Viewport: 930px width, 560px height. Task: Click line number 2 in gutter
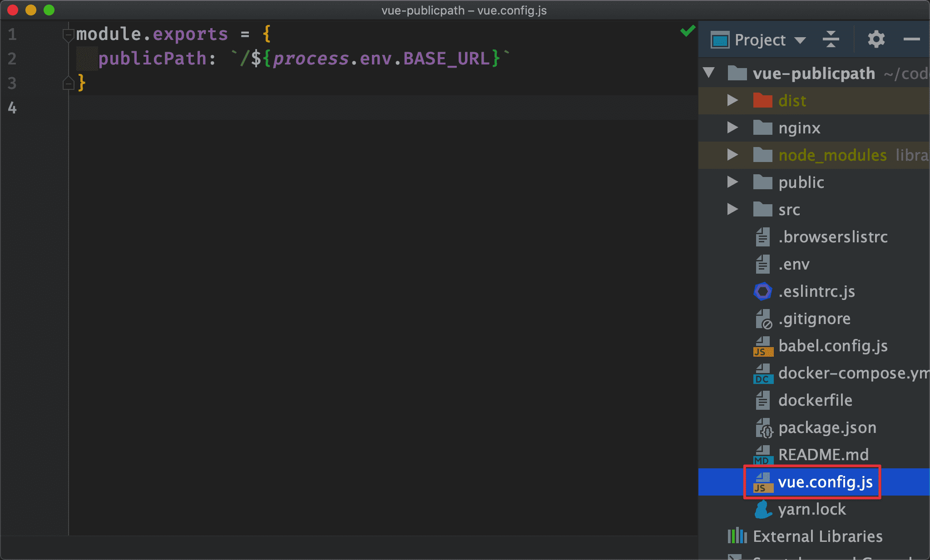pyautogui.click(x=12, y=59)
